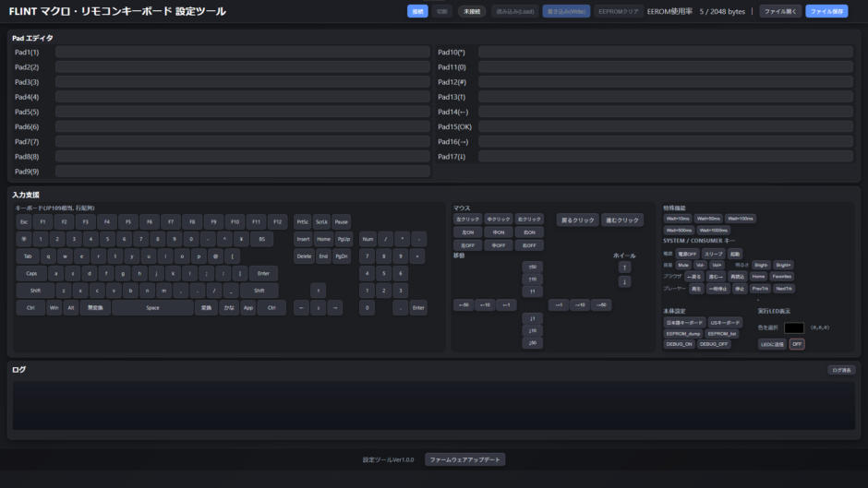Switch to 日本語キーボード layout
The image size is (868, 488).
[683, 323]
